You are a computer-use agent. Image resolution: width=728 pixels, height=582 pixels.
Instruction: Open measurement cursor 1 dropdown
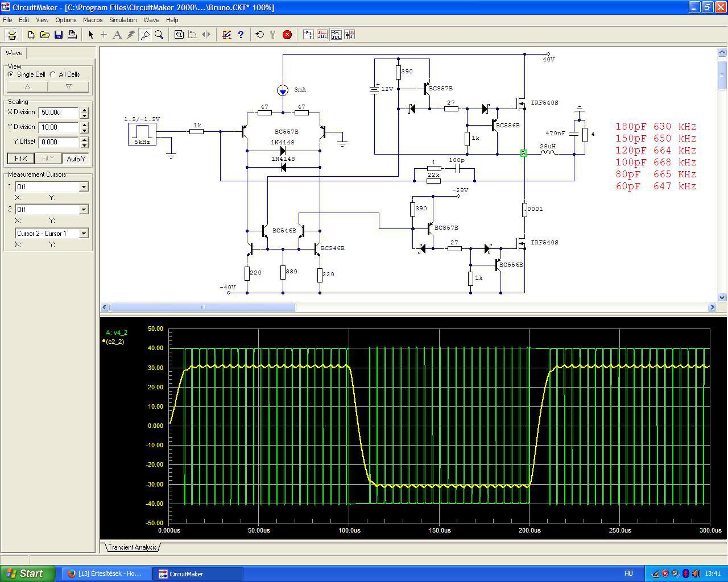(84, 187)
